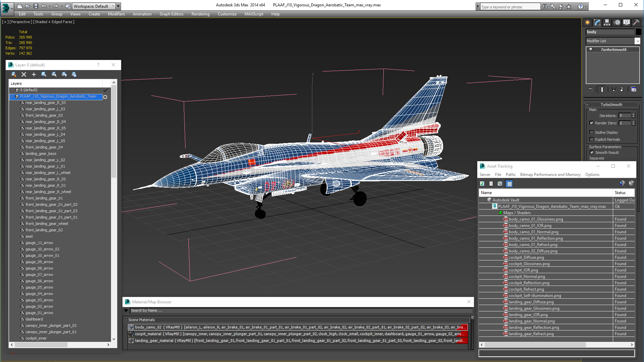
Task: Toggle Smooth Result checkbox
Action: pos(592,153)
